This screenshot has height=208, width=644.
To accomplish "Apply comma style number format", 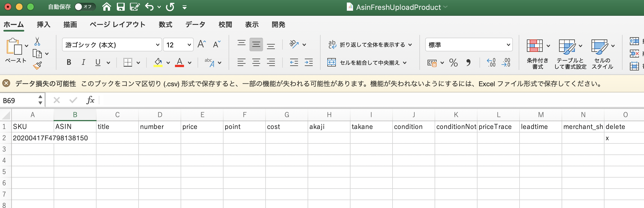I will pyautogui.click(x=468, y=62).
